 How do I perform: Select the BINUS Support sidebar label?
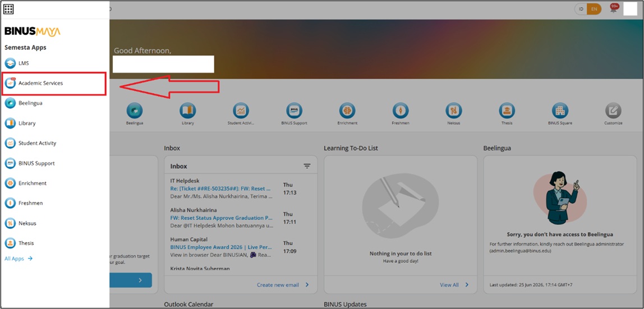pyautogui.click(x=36, y=163)
